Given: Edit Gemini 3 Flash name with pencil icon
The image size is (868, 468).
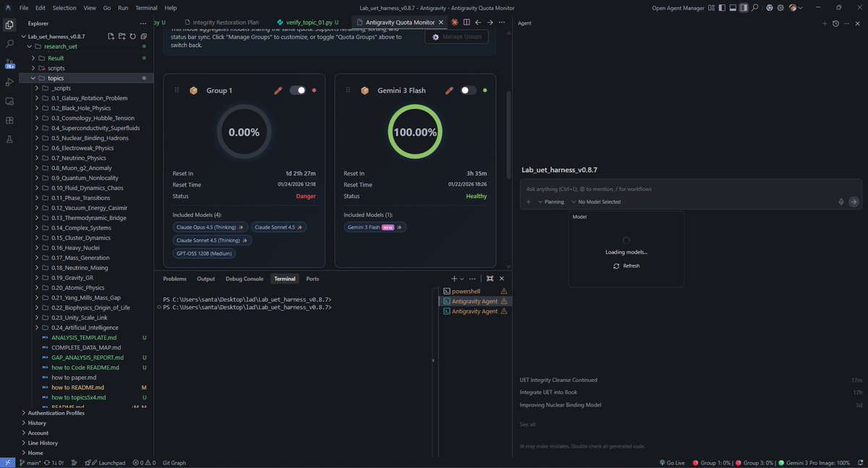Looking at the screenshot, I should tap(449, 90).
